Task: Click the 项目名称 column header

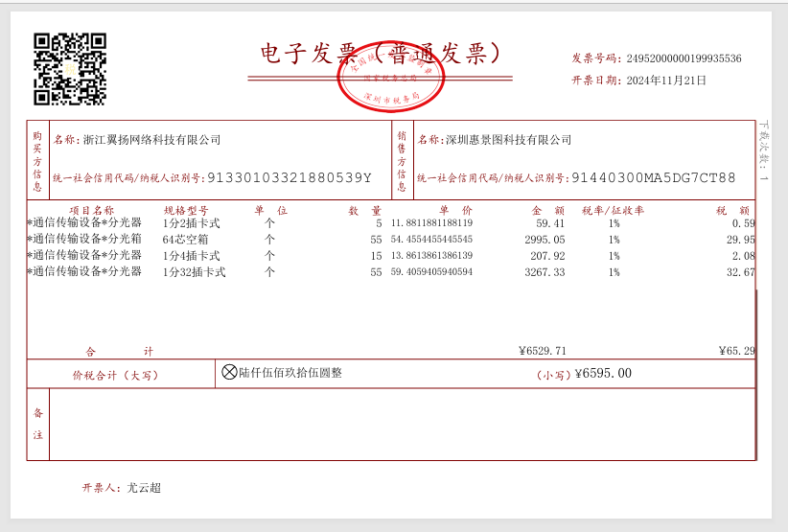Action: (91, 210)
